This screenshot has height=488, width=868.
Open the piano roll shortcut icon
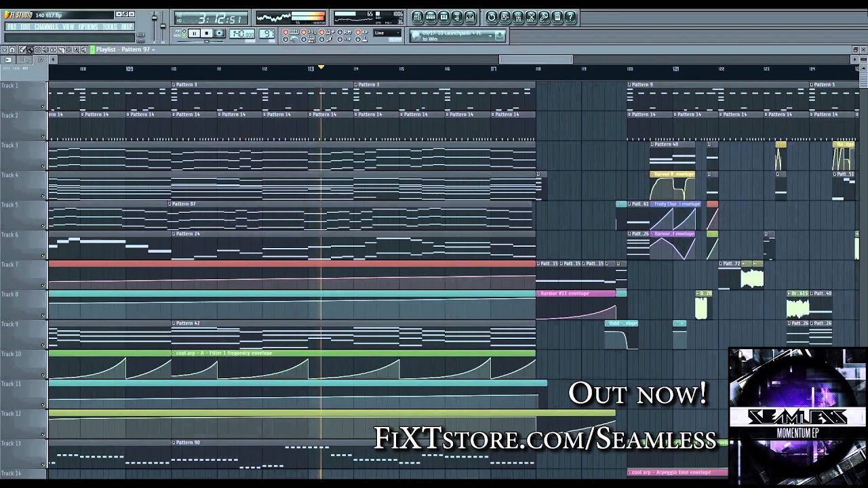click(x=443, y=17)
